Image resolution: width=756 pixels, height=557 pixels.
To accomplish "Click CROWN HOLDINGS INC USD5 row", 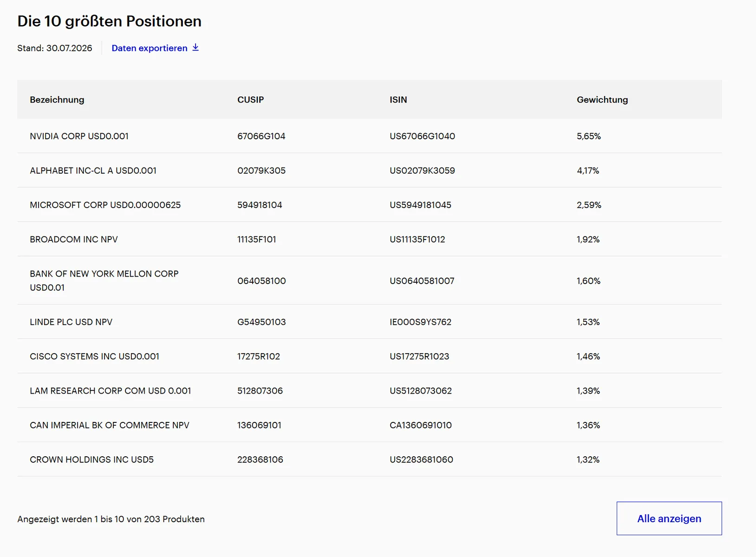I will point(370,460).
